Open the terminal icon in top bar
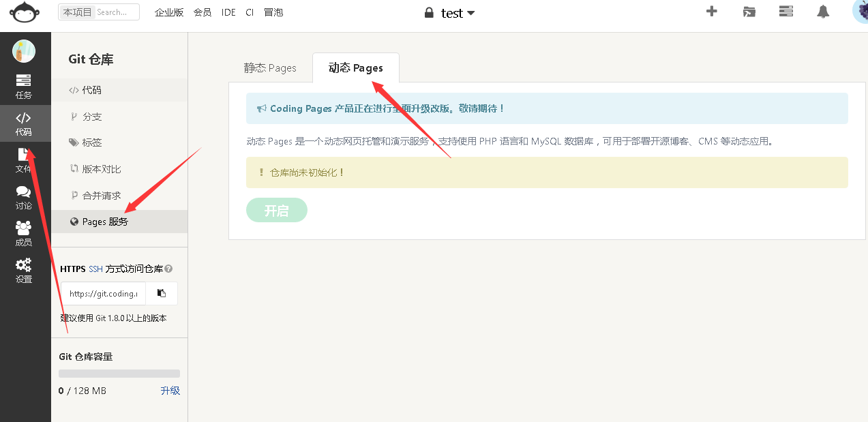 (749, 12)
